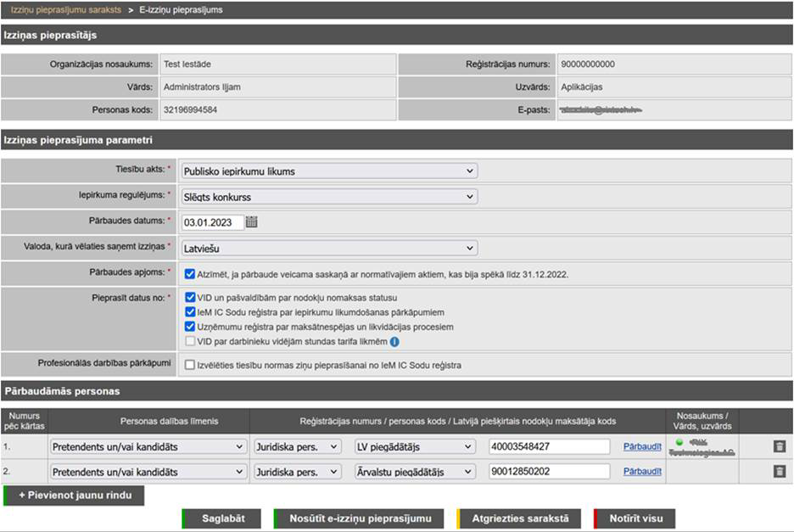
Task: Click the registration number field in row 2
Action: tap(549, 472)
